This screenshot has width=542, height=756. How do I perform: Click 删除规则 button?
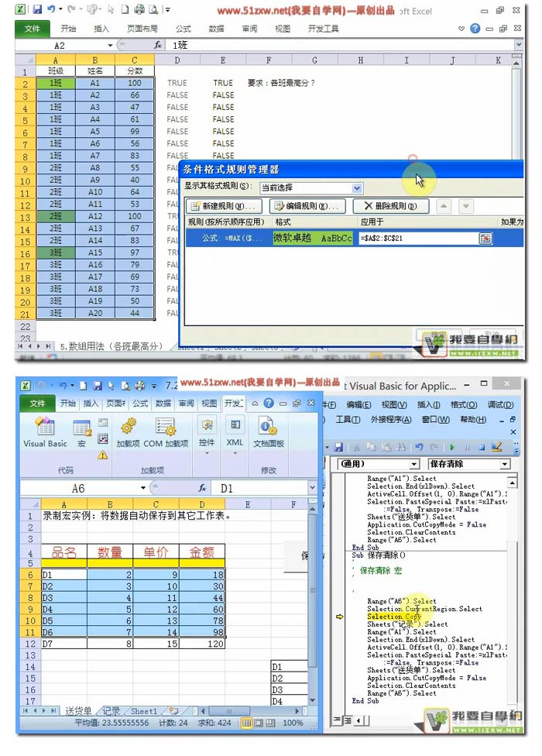pyautogui.click(x=391, y=206)
